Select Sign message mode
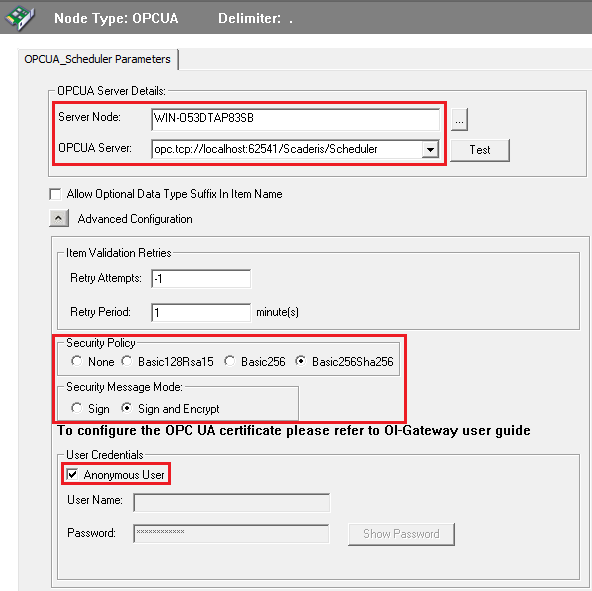592x591 pixels. 77,408
